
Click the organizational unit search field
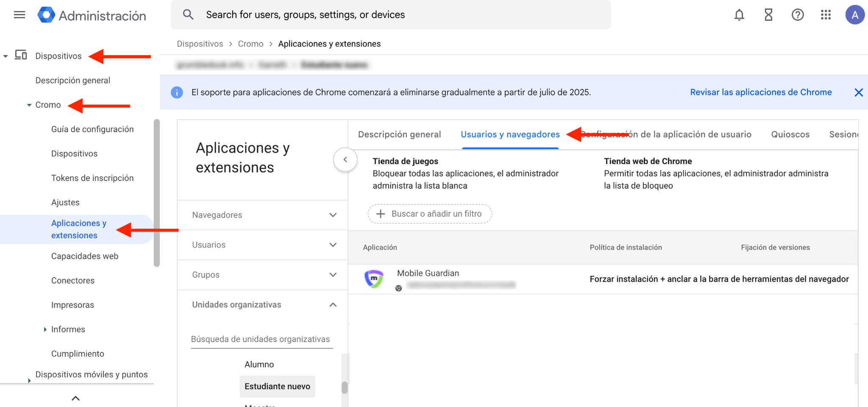click(x=262, y=339)
